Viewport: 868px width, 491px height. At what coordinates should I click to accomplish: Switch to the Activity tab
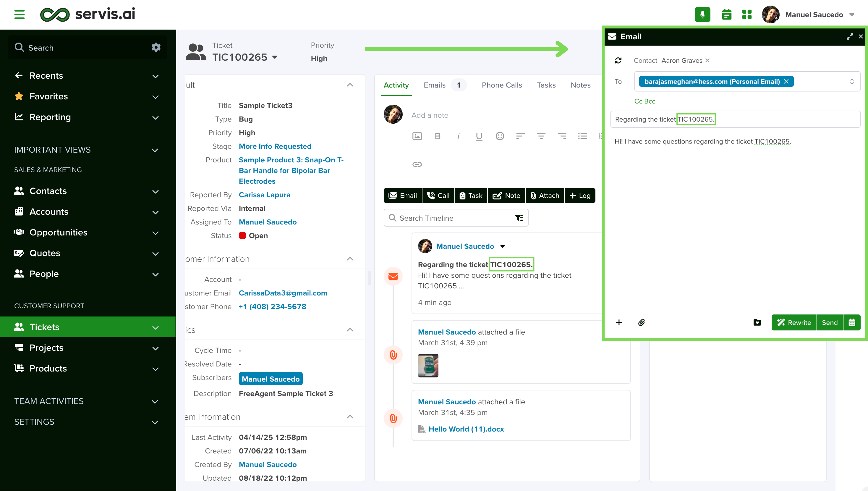pyautogui.click(x=396, y=85)
